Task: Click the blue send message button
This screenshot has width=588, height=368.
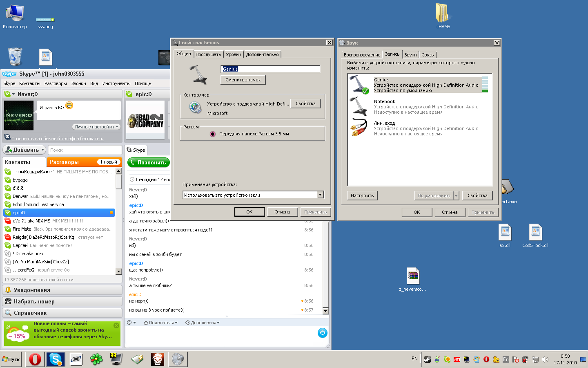Action: (323, 333)
